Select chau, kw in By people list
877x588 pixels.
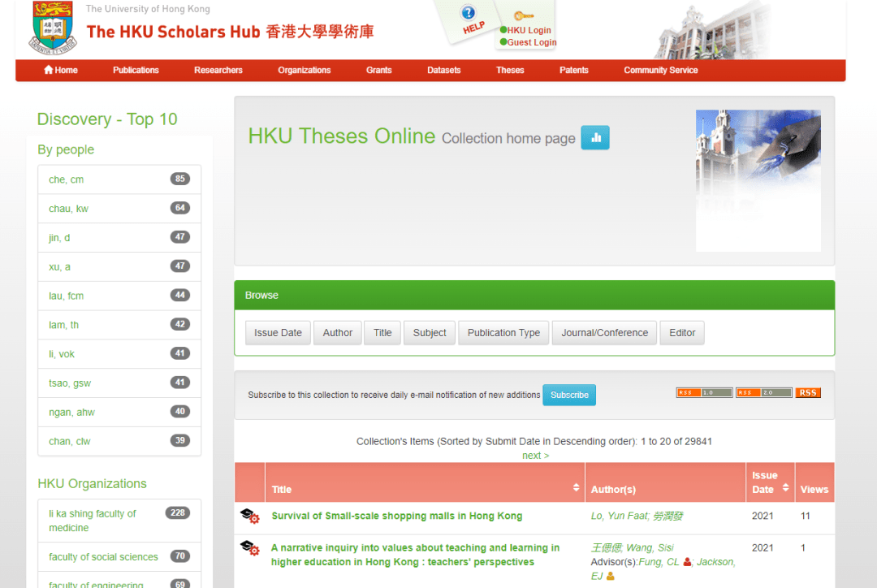[x=119, y=209]
